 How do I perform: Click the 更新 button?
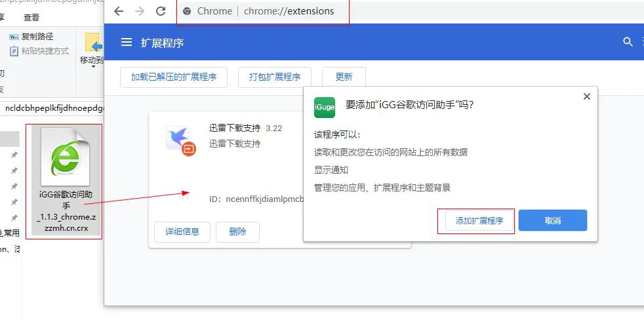(x=344, y=77)
